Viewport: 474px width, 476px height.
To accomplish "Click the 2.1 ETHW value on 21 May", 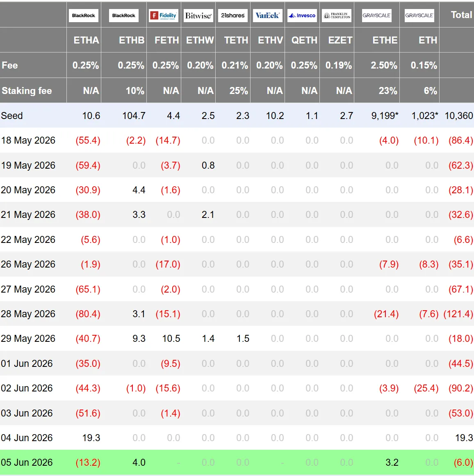I will click(x=208, y=215).
